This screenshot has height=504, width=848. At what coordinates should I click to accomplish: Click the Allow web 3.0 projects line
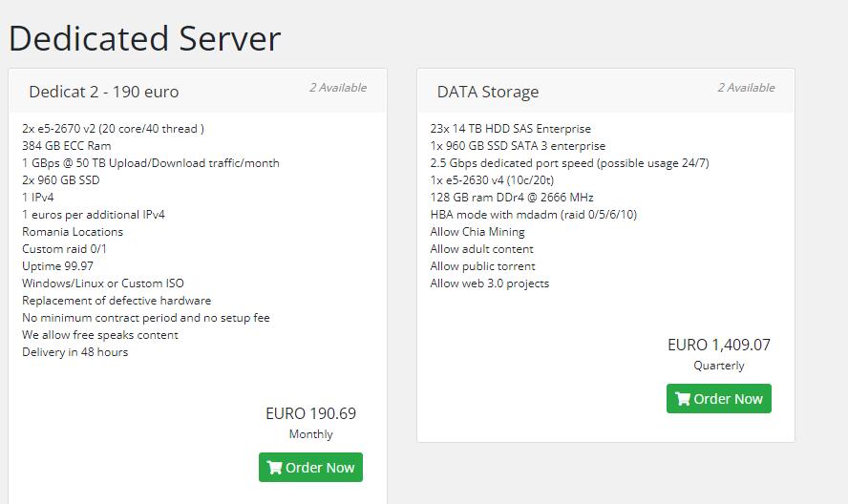[x=490, y=283]
